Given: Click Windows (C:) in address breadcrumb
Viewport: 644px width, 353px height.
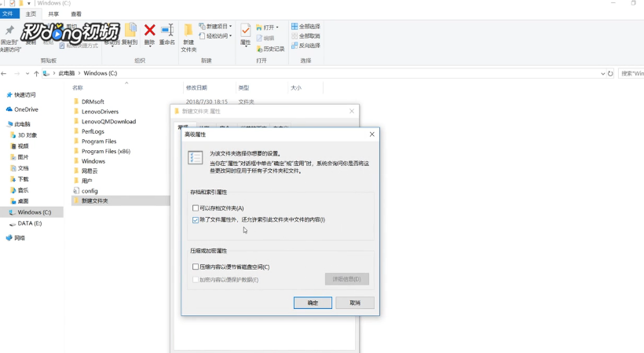Looking at the screenshot, I should pyautogui.click(x=101, y=73).
